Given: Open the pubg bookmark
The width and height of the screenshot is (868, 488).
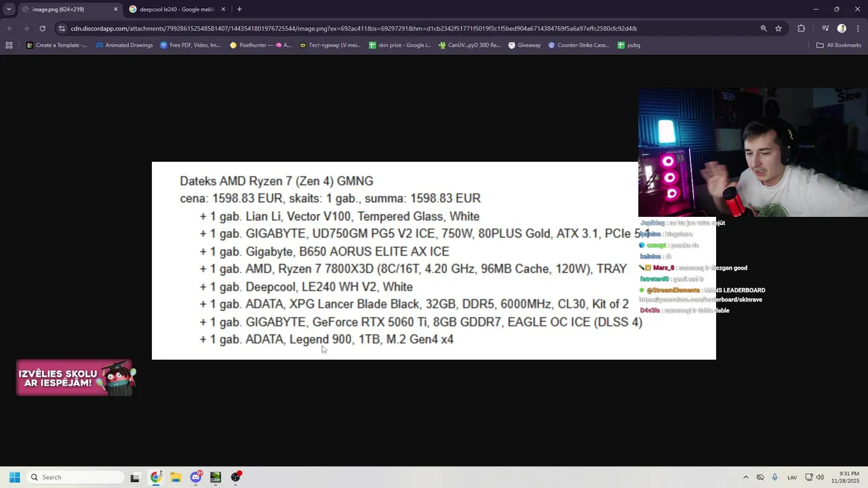Looking at the screenshot, I should (x=629, y=45).
